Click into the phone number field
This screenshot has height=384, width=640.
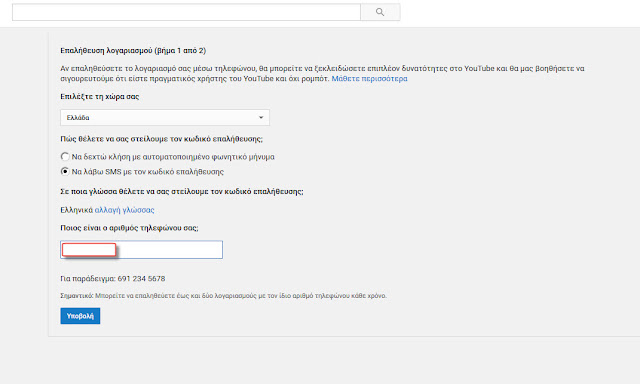point(142,249)
